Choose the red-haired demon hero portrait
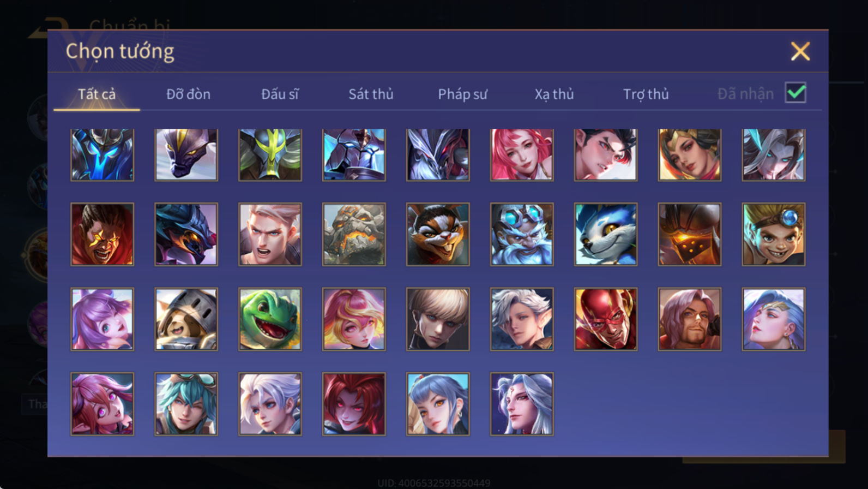 (354, 404)
